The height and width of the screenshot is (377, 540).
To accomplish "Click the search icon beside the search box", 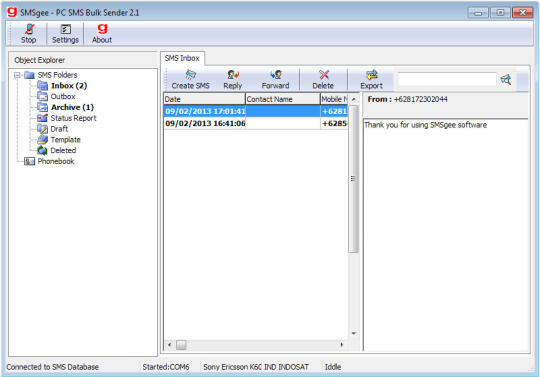I will (506, 80).
